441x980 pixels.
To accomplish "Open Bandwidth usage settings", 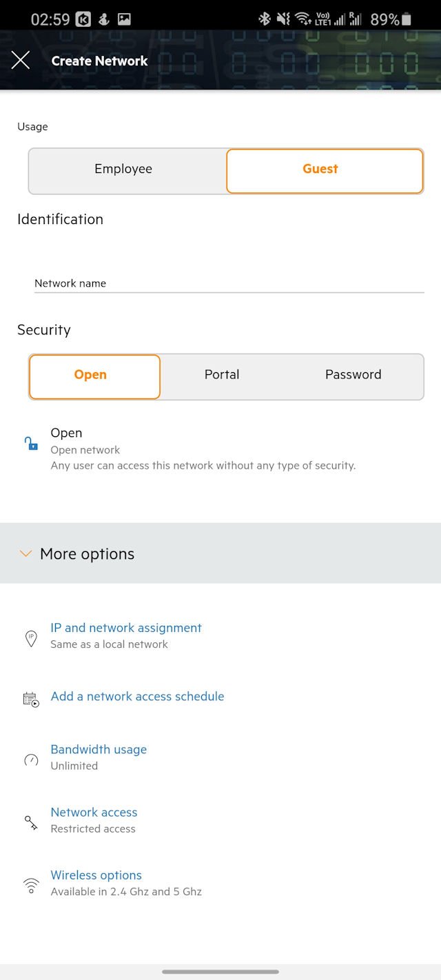I will (x=99, y=749).
